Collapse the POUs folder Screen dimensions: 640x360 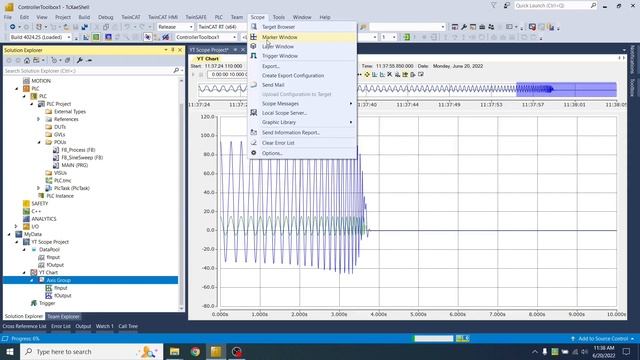point(39,142)
